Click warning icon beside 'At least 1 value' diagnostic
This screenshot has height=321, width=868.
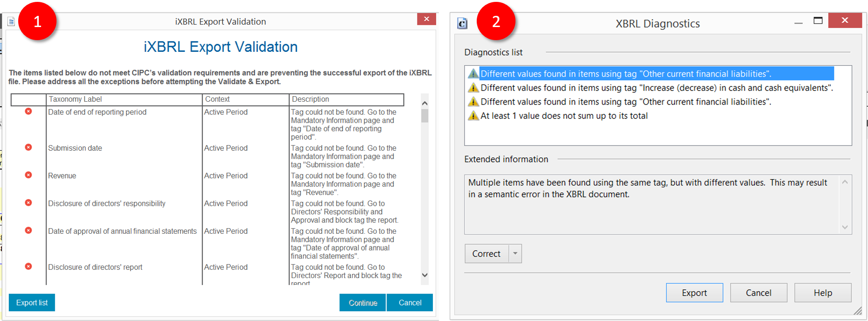473,116
